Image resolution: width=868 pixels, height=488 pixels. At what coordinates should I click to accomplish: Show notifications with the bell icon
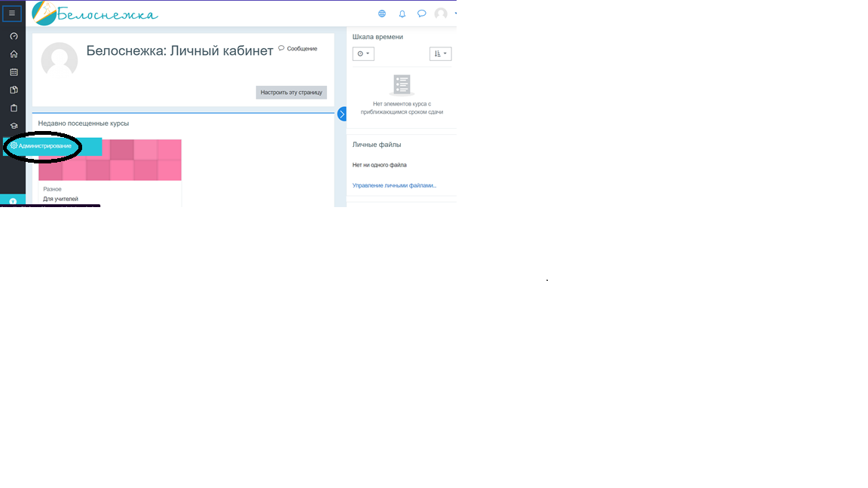coord(402,14)
